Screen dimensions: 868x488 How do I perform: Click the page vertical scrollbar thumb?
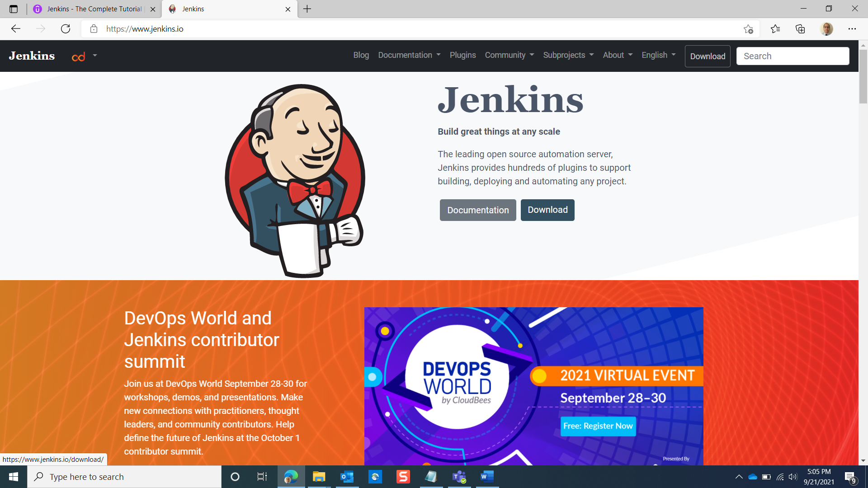[863, 77]
